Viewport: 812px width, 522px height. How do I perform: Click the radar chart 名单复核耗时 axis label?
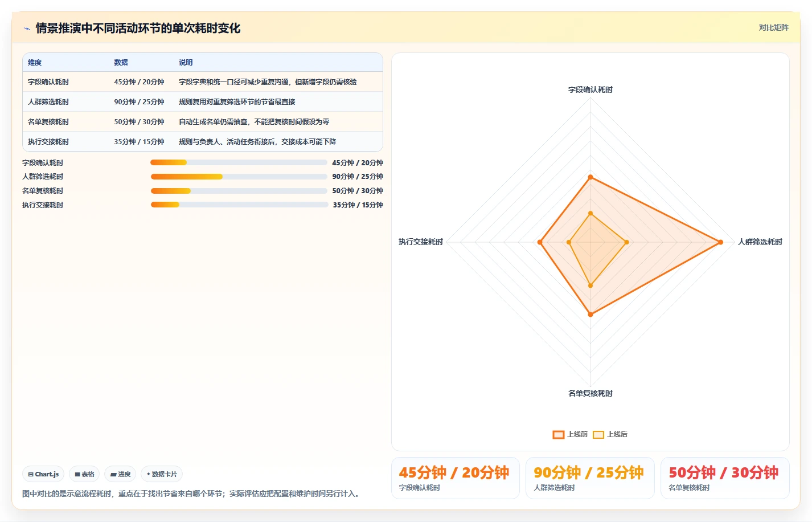click(x=590, y=394)
